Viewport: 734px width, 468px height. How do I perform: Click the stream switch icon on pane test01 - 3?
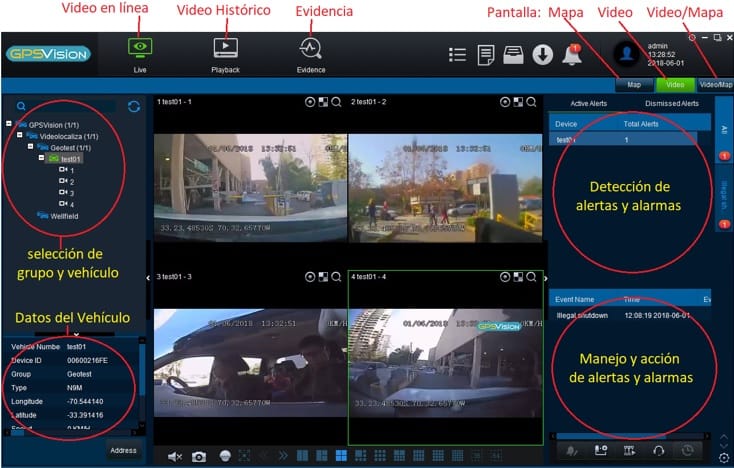323,277
